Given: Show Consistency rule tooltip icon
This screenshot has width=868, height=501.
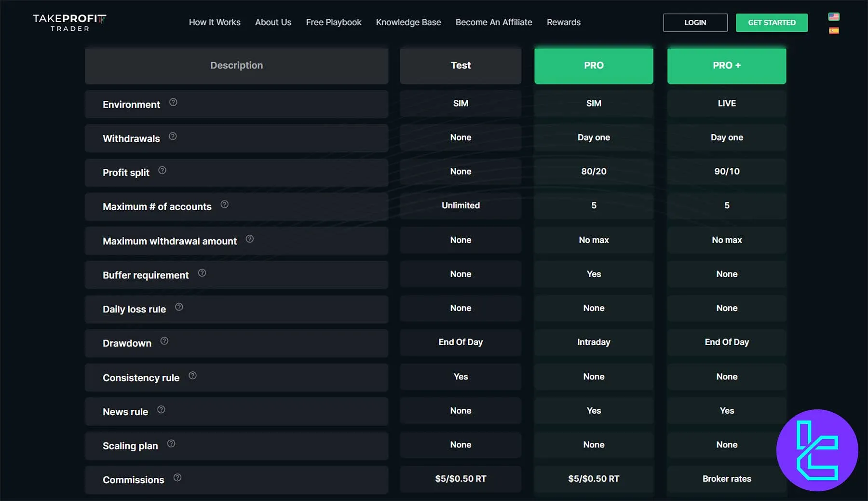Looking at the screenshot, I should click(192, 376).
